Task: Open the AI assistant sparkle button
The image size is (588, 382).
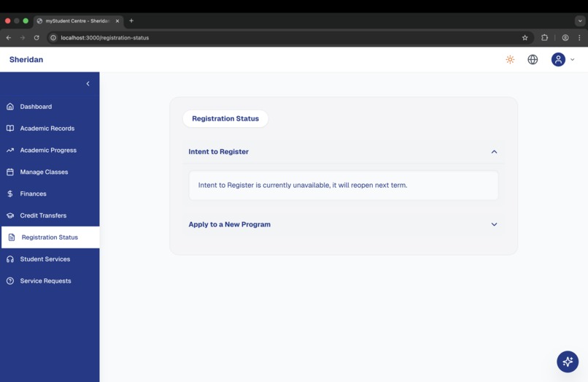Action: pos(568,362)
